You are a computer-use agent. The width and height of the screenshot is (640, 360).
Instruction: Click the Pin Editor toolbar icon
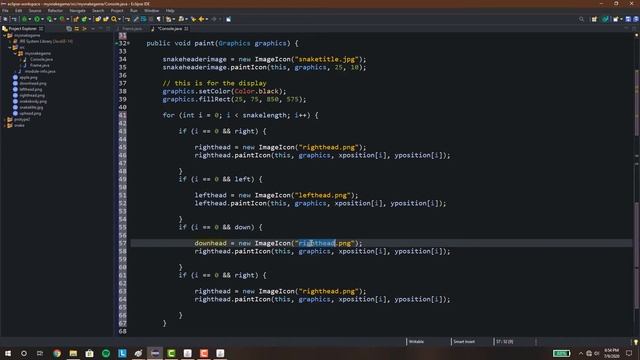(229, 19)
